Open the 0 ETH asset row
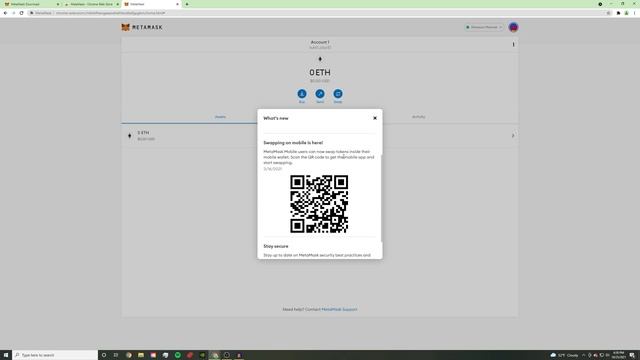Screen dimensions: 640x360 tap(320, 136)
